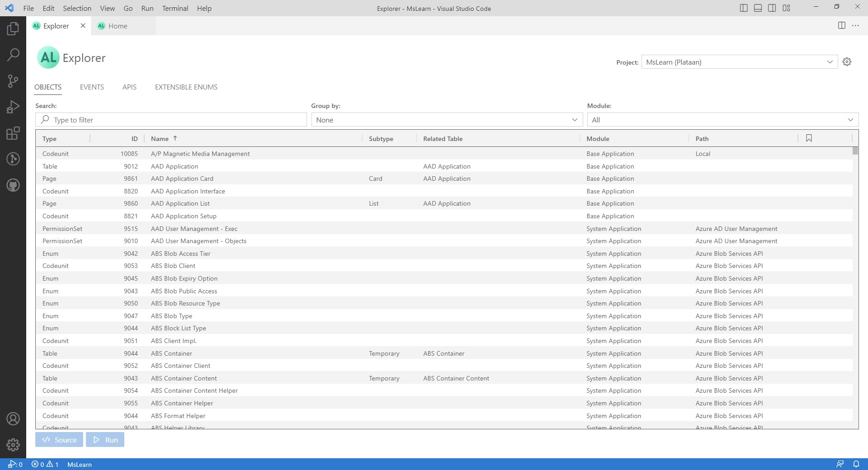Click the table vertical scrollbar thumb
The width and height of the screenshot is (868, 470).
[855, 151]
